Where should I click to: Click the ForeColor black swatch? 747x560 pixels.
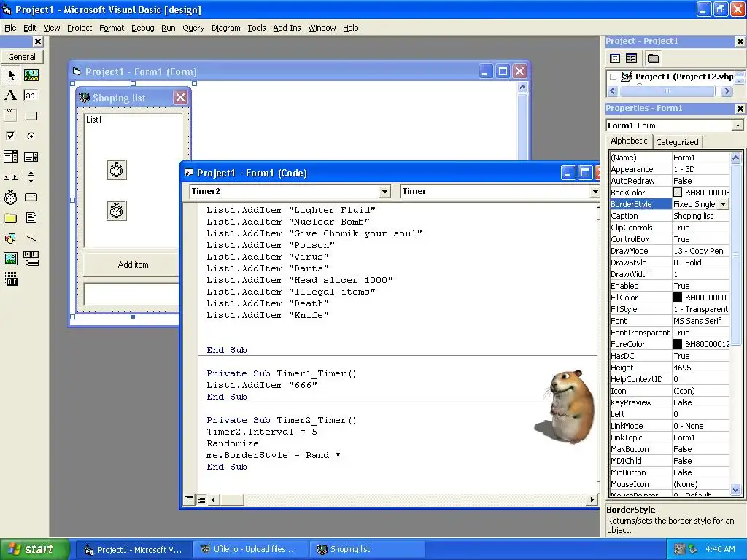click(678, 344)
